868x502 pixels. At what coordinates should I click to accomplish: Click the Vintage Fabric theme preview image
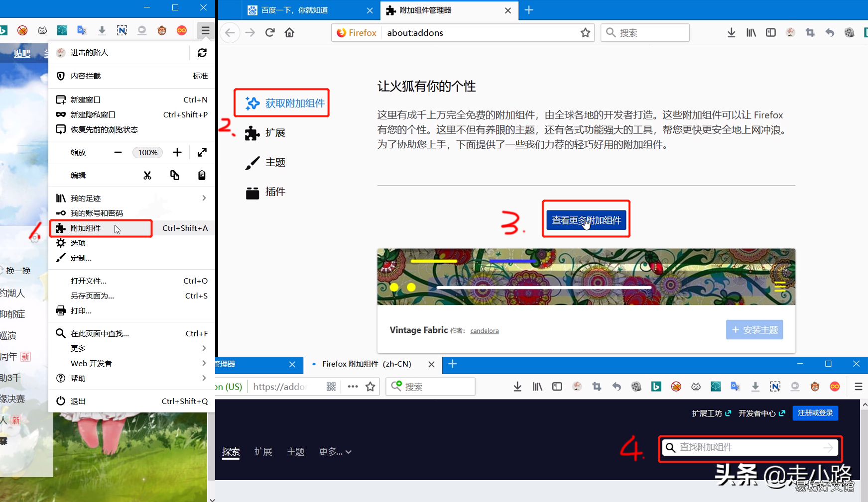586,277
